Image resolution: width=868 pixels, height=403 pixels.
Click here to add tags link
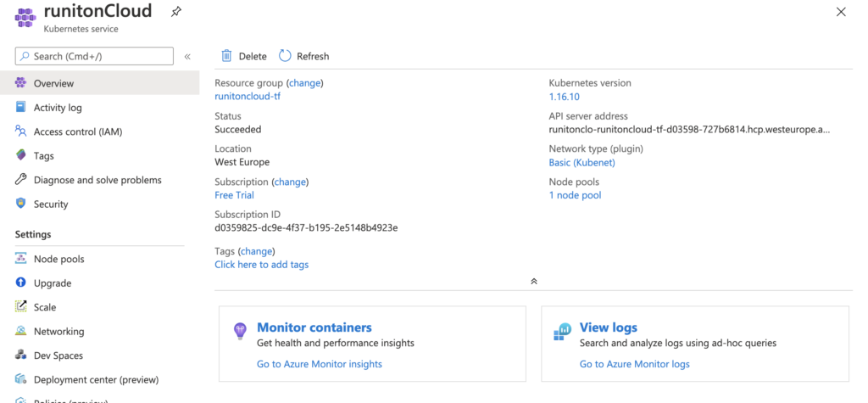coord(262,265)
